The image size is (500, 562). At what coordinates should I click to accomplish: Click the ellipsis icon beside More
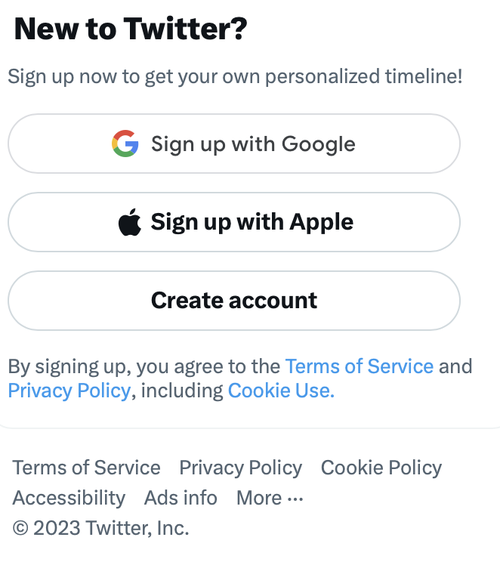click(295, 499)
